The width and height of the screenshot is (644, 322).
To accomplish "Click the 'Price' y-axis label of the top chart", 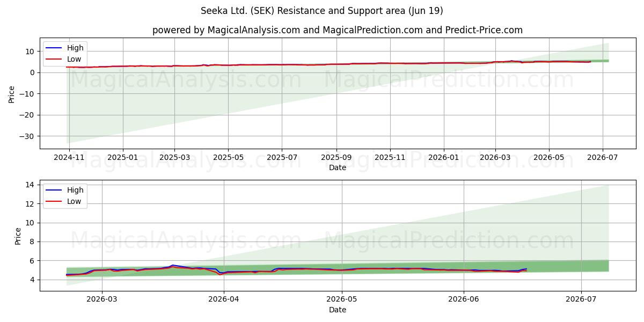I will 12,93.
